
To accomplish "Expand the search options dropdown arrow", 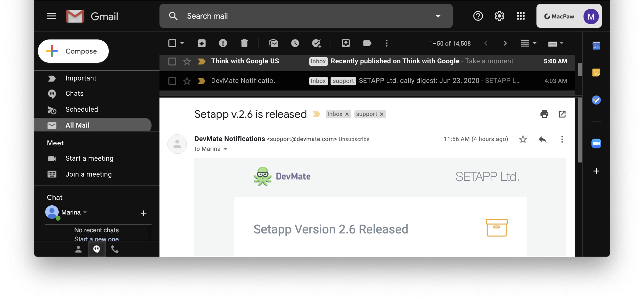I will [438, 16].
